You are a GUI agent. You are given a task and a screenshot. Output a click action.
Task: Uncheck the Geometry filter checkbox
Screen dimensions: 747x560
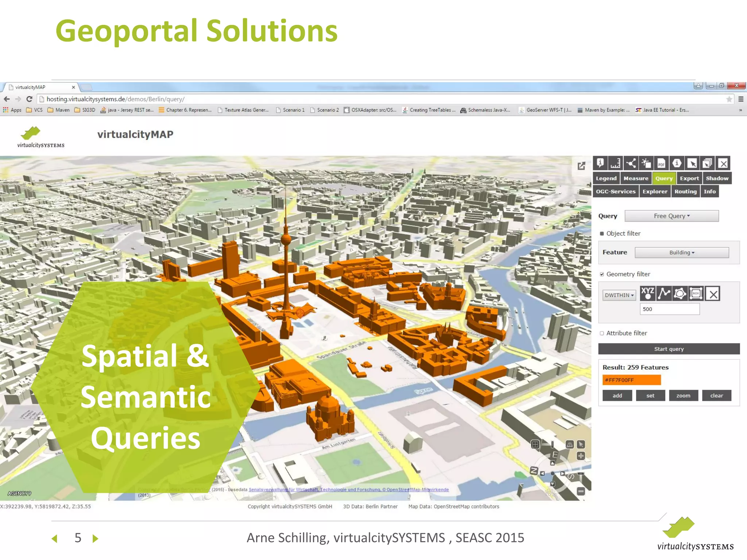click(x=602, y=275)
